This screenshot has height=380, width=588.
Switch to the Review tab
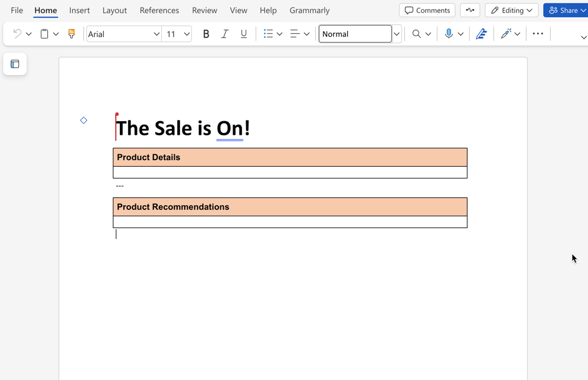coord(204,10)
